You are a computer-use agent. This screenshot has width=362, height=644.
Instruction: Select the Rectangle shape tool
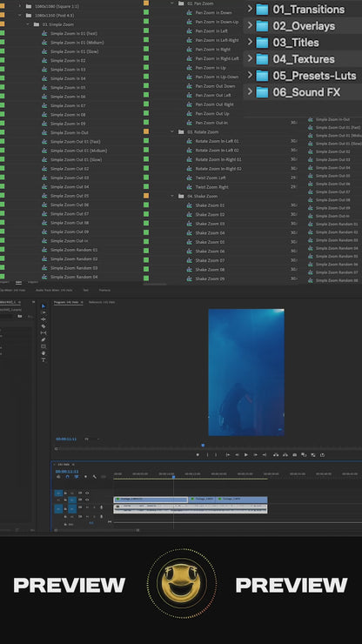coord(44,346)
